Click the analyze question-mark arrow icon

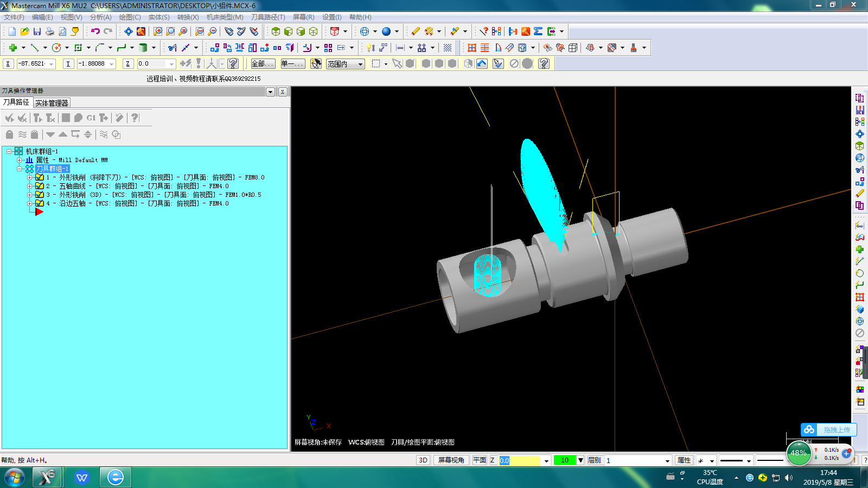[x=483, y=31]
